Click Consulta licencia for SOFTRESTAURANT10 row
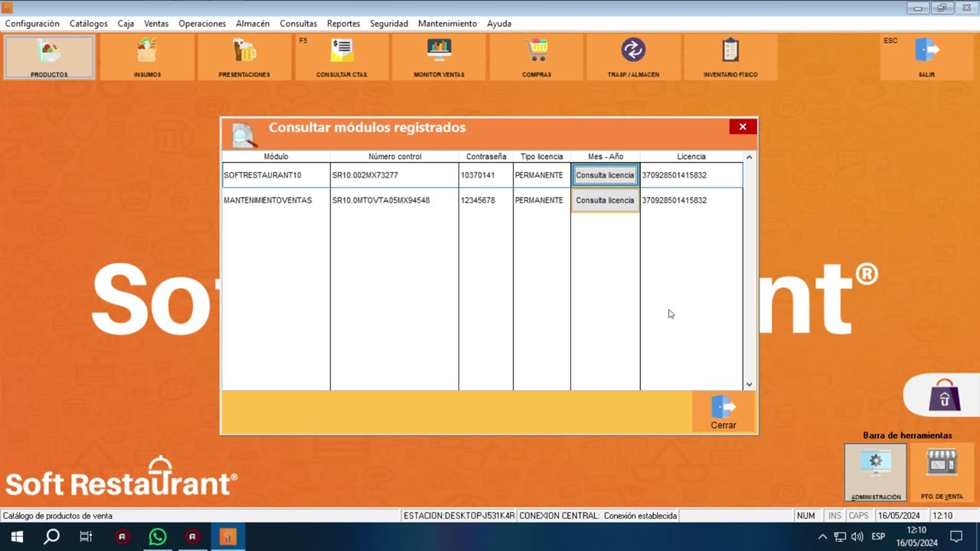This screenshot has height=551, width=980. click(x=605, y=175)
